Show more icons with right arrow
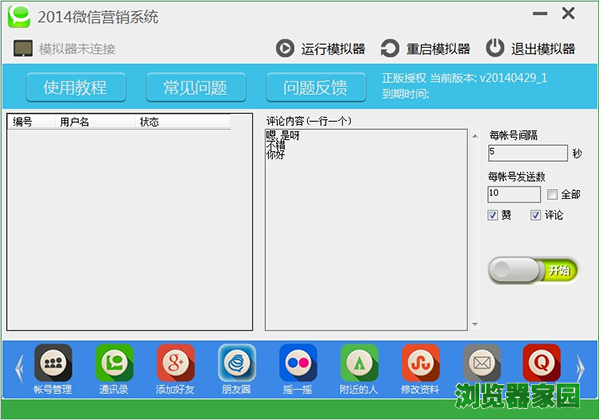 [x=580, y=369]
